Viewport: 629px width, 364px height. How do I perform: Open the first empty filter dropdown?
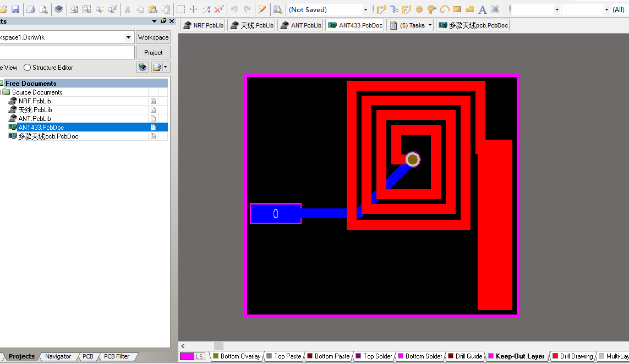click(x=557, y=9)
